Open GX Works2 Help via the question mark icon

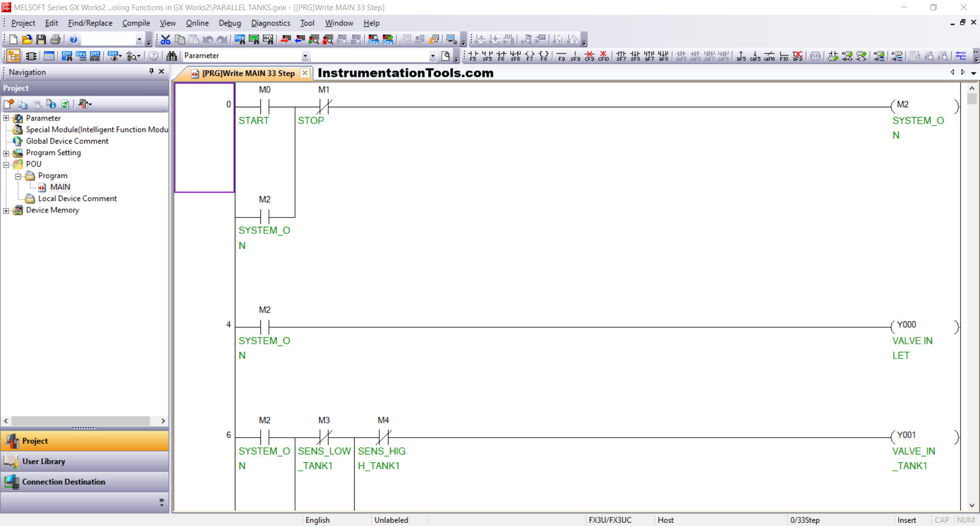pyautogui.click(x=73, y=39)
